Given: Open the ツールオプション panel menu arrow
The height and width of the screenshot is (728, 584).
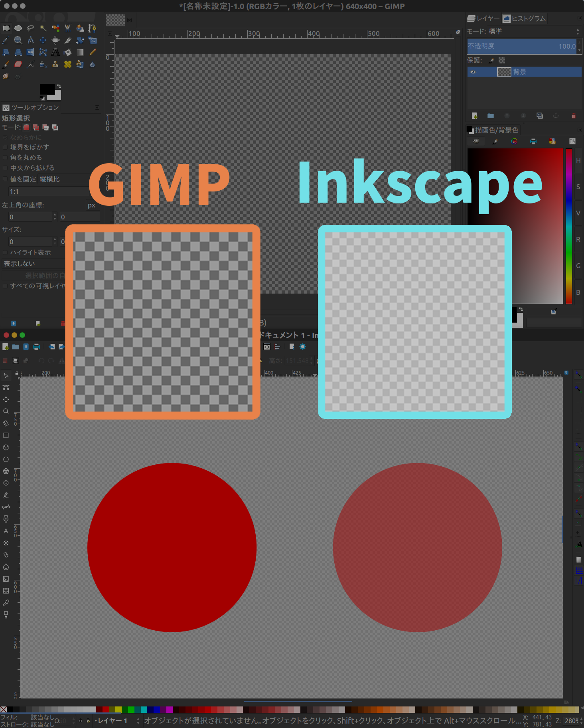Looking at the screenshot, I should point(97,108).
